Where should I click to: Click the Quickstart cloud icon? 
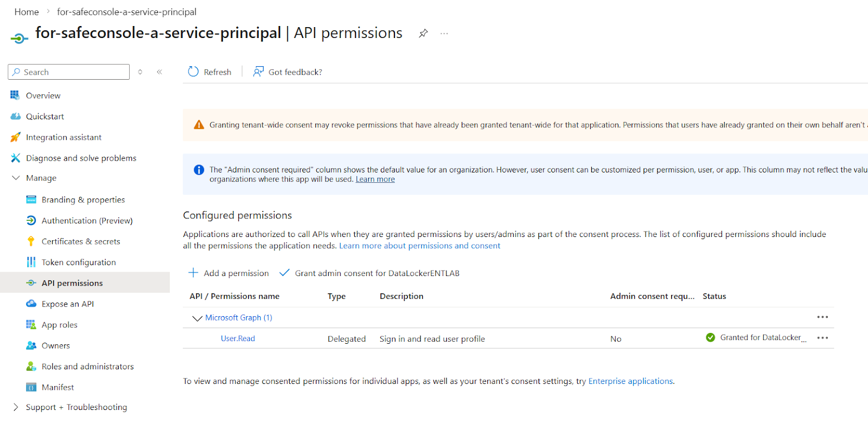coord(15,117)
